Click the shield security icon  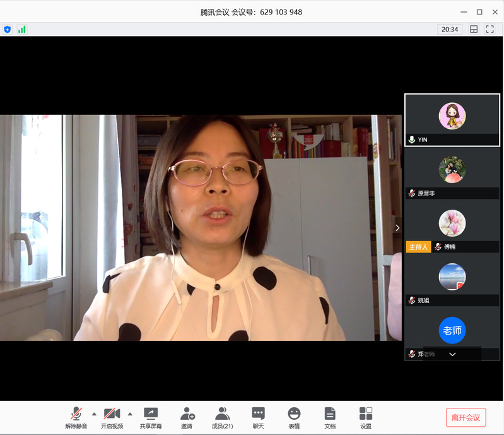[x=8, y=29]
